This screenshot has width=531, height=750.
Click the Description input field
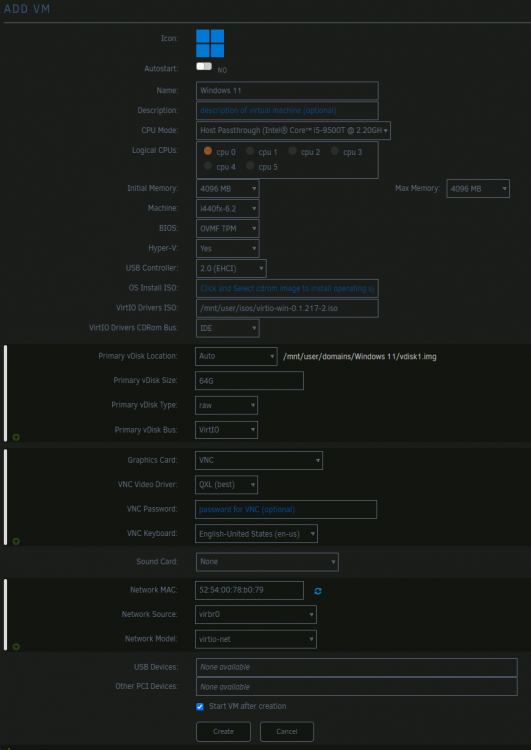(287, 110)
